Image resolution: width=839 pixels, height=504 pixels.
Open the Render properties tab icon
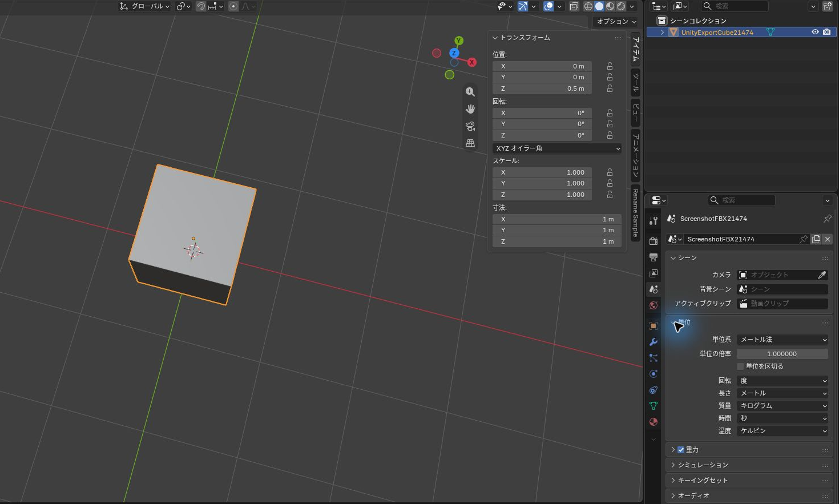point(654,241)
